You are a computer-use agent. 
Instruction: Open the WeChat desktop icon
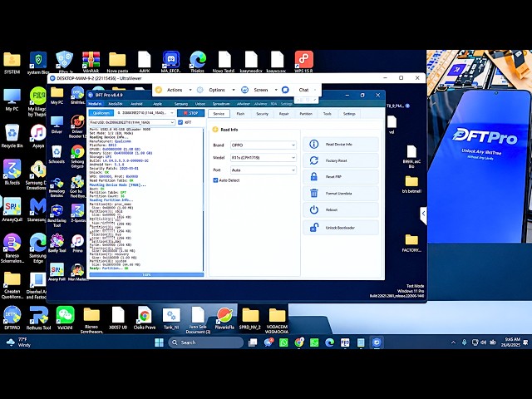[65, 318]
